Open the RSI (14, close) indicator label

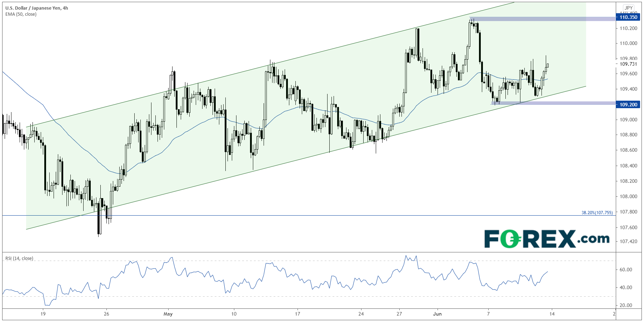tap(19, 258)
